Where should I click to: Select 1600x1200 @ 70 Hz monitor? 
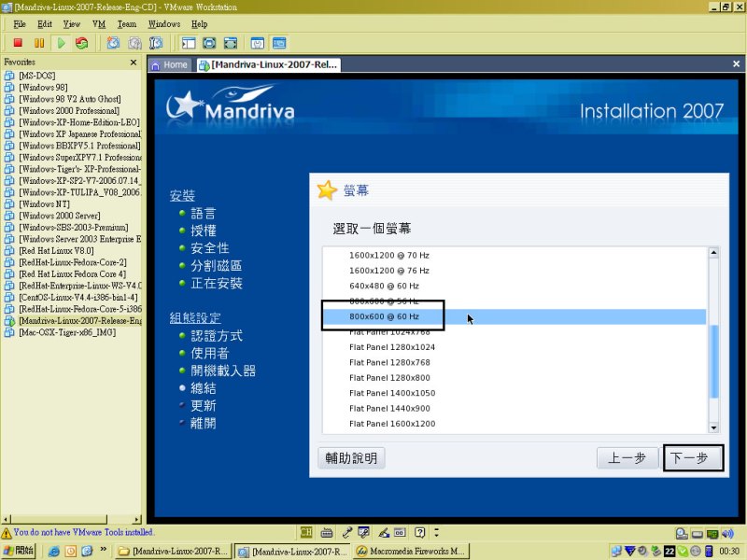point(514,255)
